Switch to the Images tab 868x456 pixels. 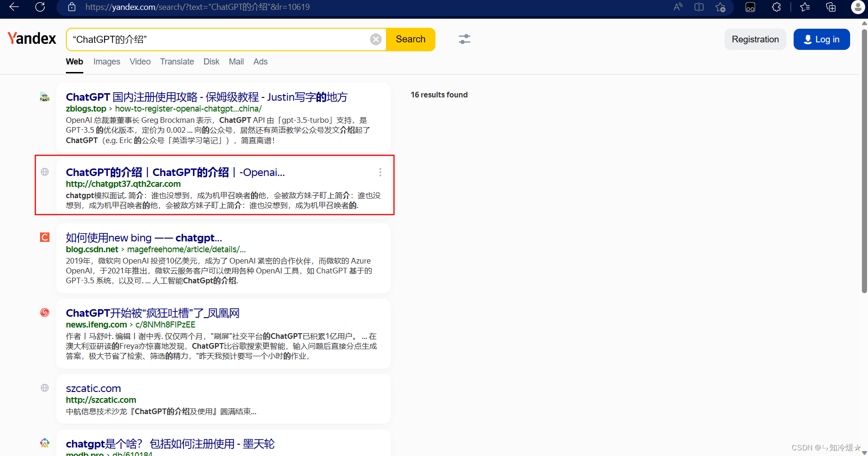(x=107, y=62)
